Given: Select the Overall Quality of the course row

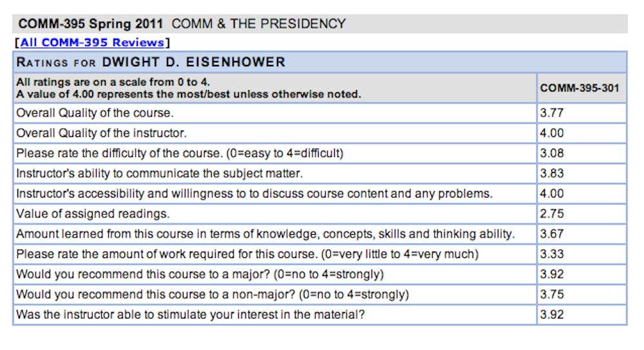Looking at the screenshot, I should pyautogui.click(x=95, y=113).
